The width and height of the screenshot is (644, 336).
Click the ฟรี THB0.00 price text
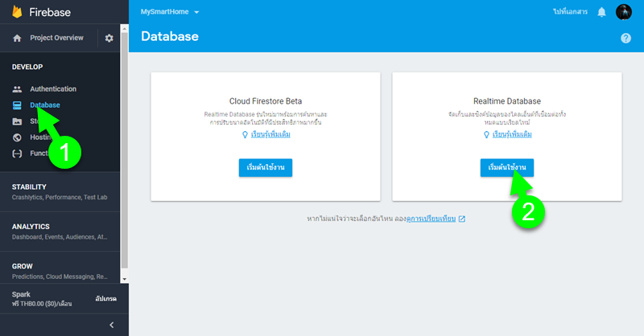pyautogui.click(x=42, y=304)
